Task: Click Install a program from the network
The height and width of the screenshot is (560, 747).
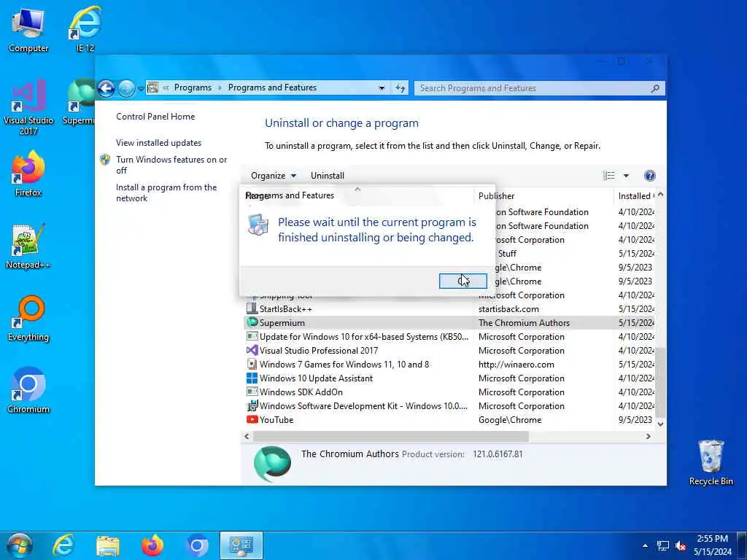Action: point(166,192)
